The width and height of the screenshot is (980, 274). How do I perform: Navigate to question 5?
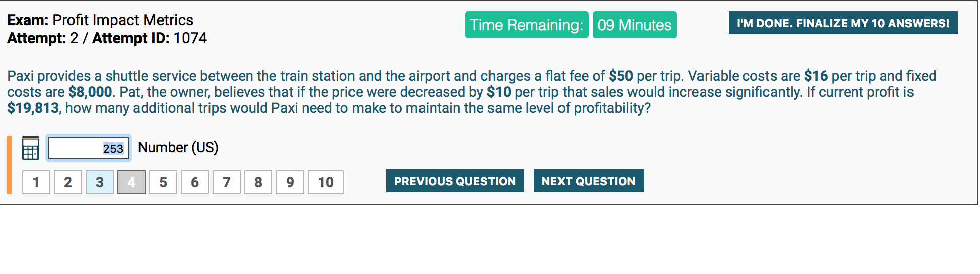click(x=163, y=182)
